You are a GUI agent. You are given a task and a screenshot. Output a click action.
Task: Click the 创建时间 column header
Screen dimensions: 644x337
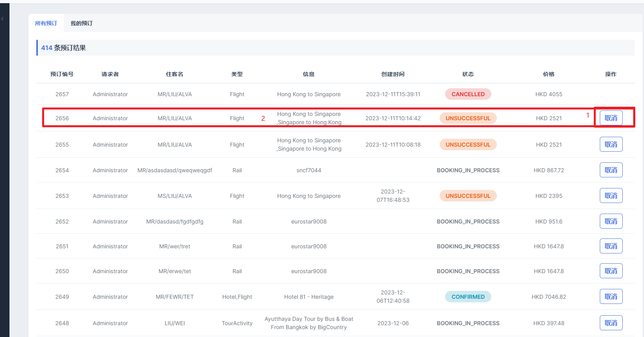tap(393, 74)
